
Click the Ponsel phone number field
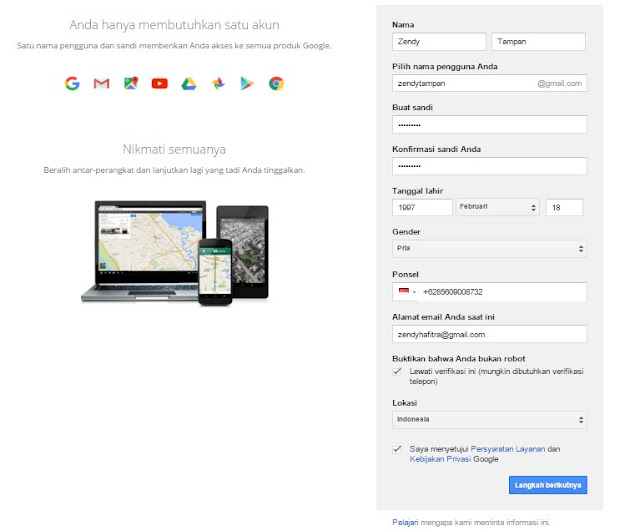tap(489, 292)
